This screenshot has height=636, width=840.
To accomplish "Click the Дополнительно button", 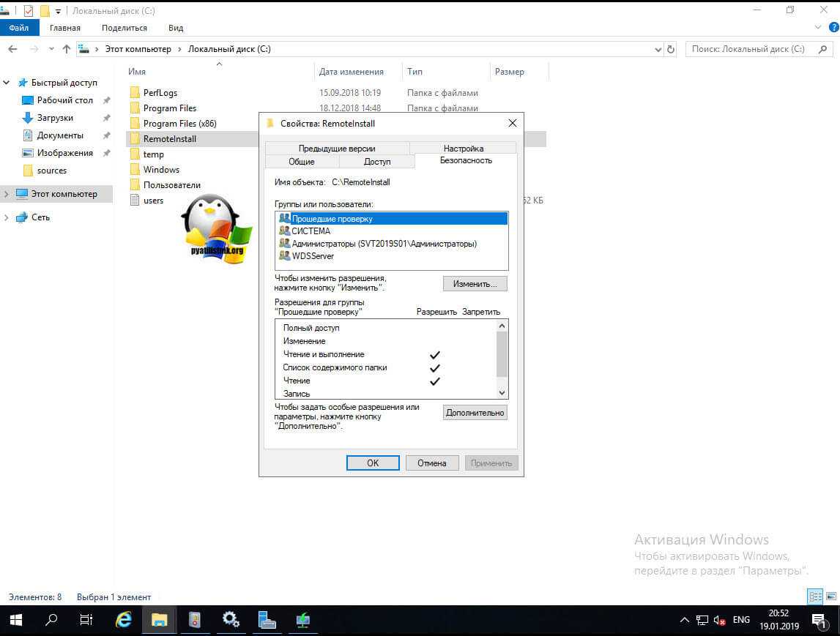I will tap(475, 413).
